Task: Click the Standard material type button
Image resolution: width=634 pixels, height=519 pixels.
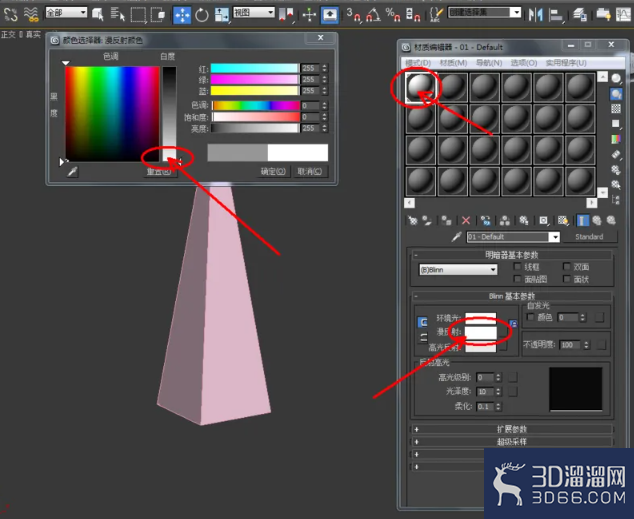Action: click(x=589, y=237)
